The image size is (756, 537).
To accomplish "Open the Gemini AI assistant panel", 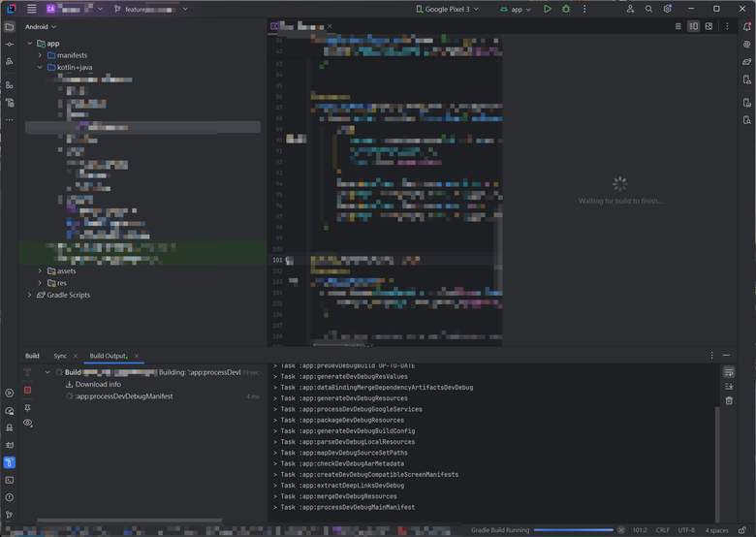I will click(x=747, y=45).
